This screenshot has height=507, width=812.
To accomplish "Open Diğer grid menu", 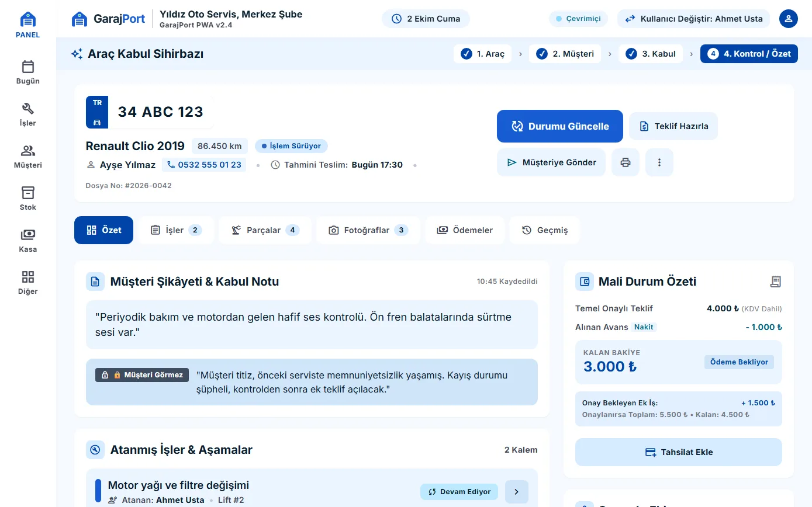I will (x=28, y=283).
